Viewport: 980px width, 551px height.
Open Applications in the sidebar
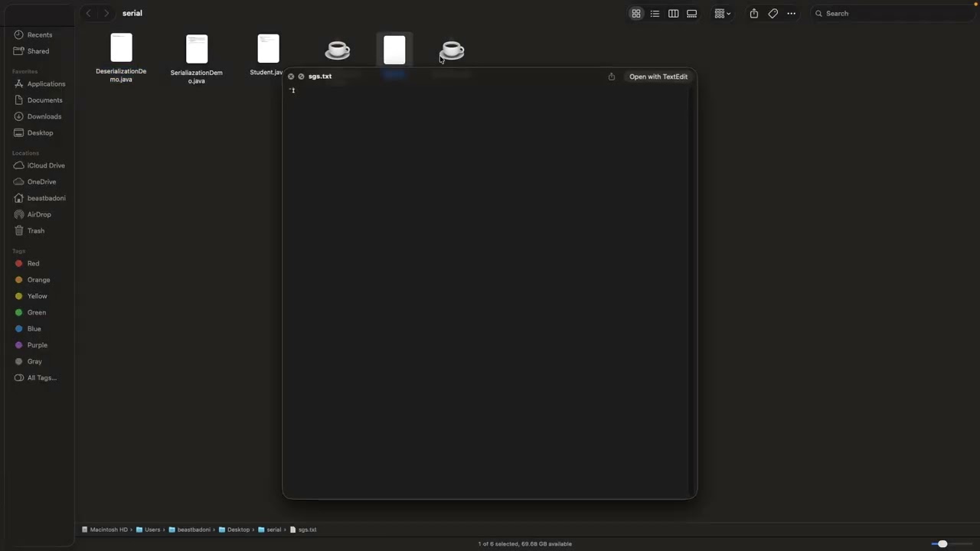(x=46, y=83)
